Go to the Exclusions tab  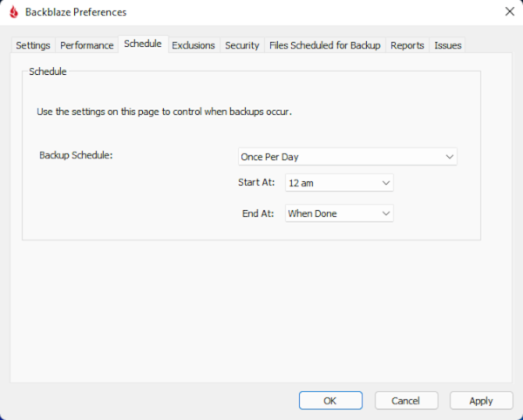tap(193, 45)
